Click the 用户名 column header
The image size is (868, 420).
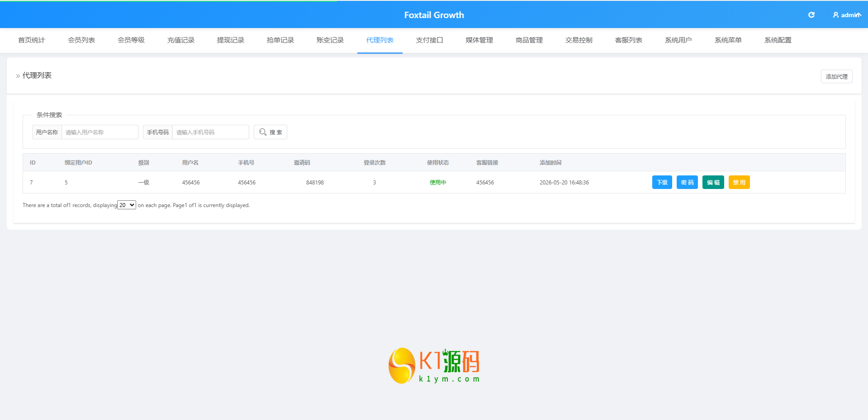(x=190, y=163)
